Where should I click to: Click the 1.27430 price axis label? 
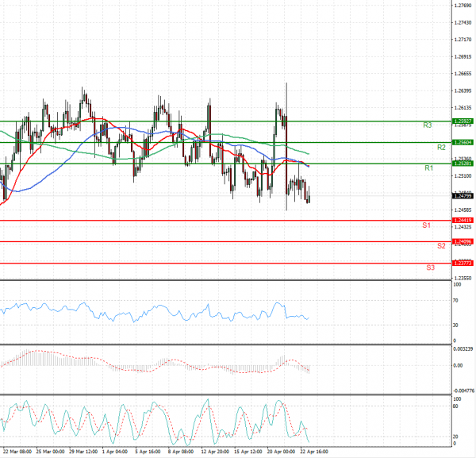pyautogui.click(x=463, y=22)
